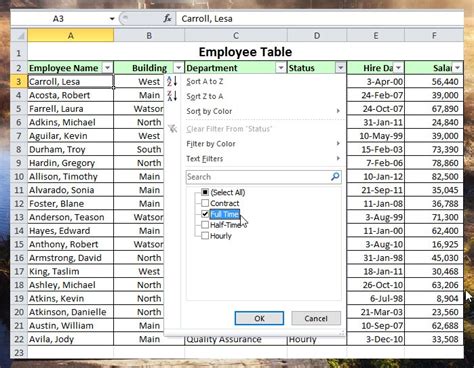Select row 12 header
The image size is (474, 368).
pyautogui.click(x=19, y=204)
